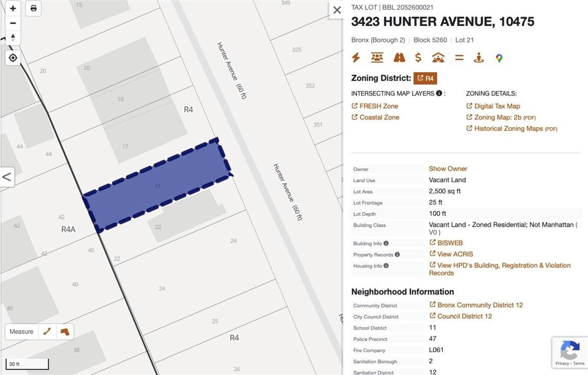Viewport: 588px width, 375px height.
Task: Open the lot in Google Maps pin
Action: (498, 57)
